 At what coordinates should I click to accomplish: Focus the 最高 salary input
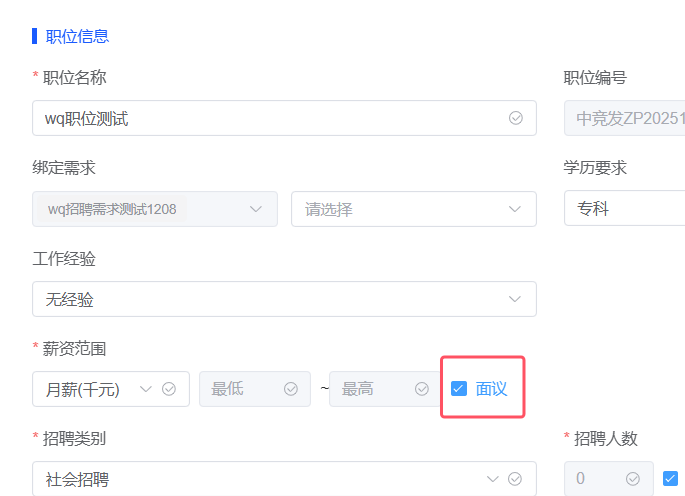pyautogui.click(x=375, y=389)
